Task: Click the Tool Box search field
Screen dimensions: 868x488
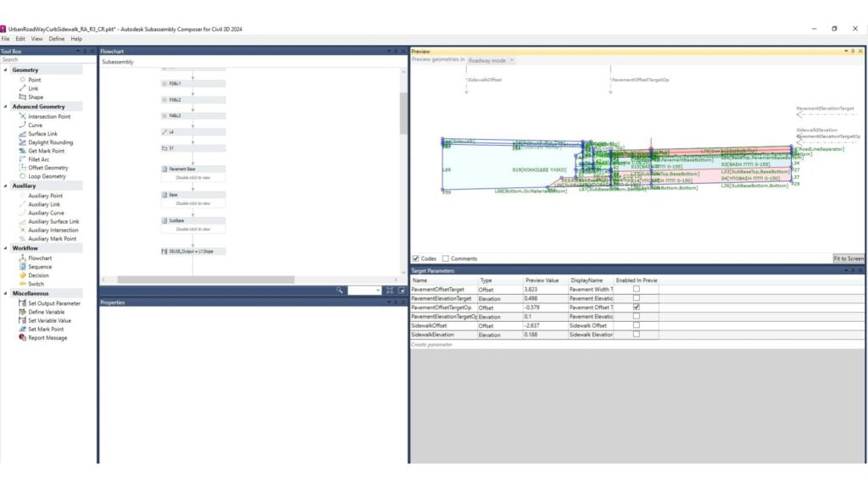Action: coord(47,60)
